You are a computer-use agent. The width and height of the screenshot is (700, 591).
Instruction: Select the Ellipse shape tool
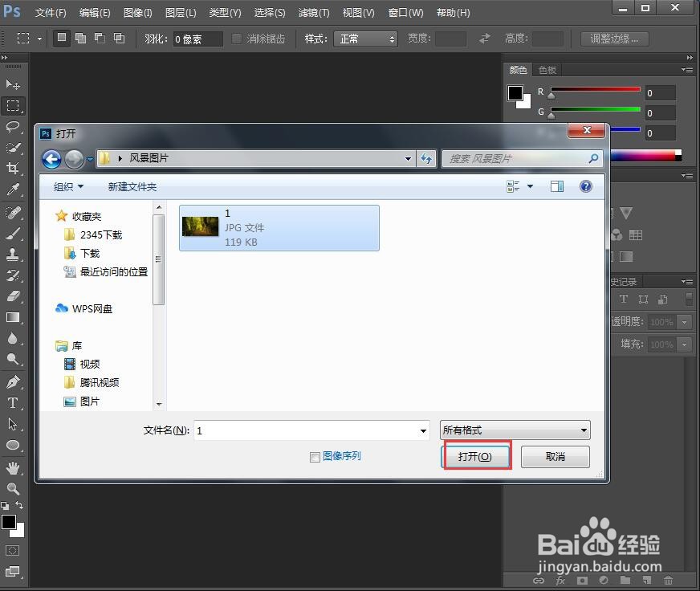(x=13, y=445)
